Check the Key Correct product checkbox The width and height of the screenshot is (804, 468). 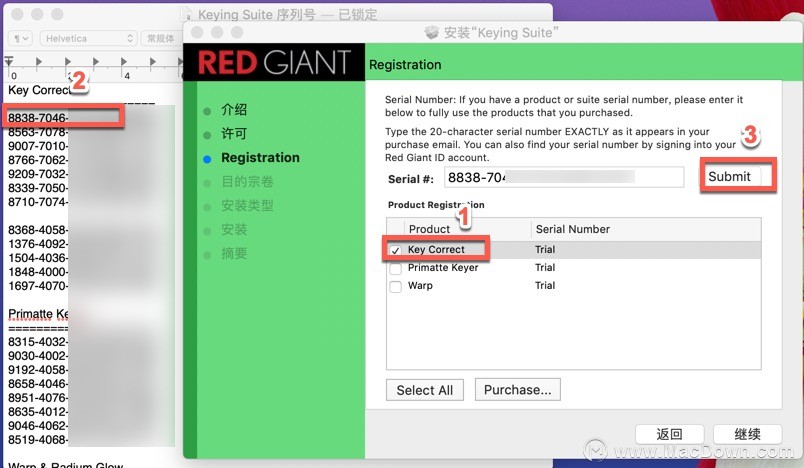[x=395, y=250]
